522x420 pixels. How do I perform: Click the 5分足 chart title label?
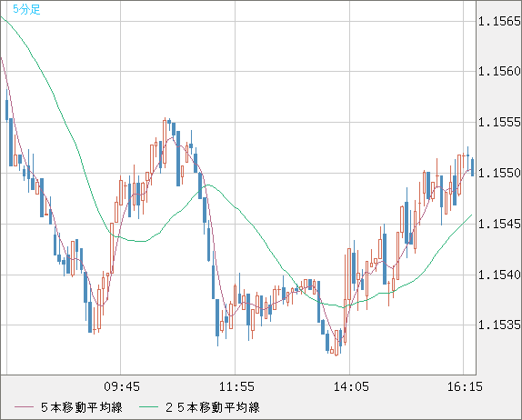coord(26,9)
